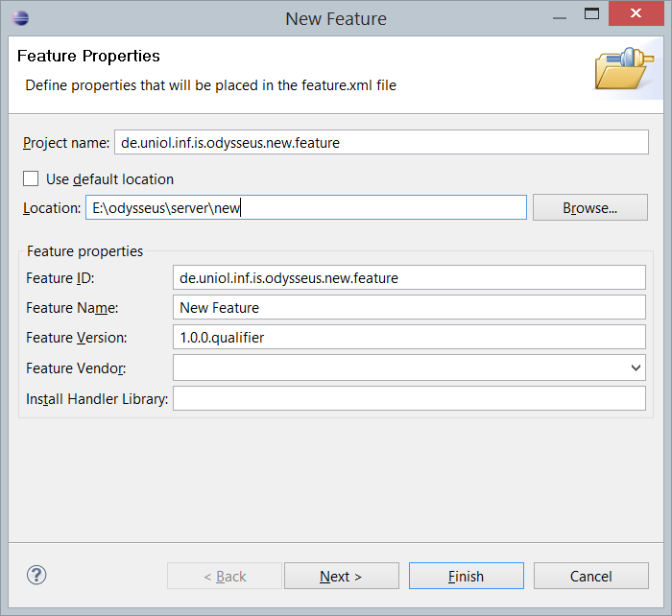Open help via question mark icon
This screenshot has width=672, height=616.
[36, 575]
